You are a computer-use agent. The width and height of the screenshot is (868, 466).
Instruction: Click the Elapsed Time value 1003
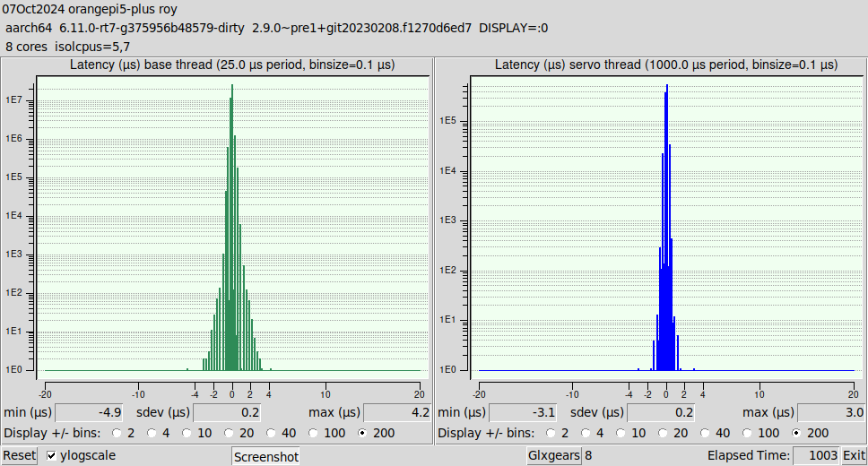(817, 455)
